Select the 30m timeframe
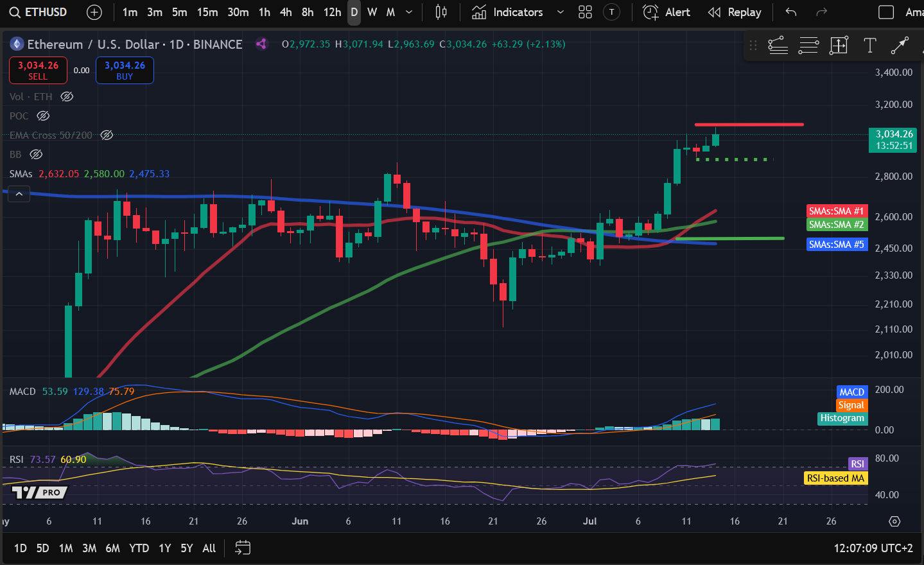The width and height of the screenshot is (924, 565). click(238, 12)
